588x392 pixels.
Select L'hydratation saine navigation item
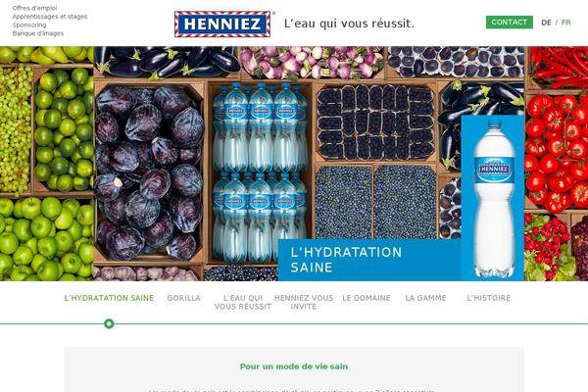109,298
